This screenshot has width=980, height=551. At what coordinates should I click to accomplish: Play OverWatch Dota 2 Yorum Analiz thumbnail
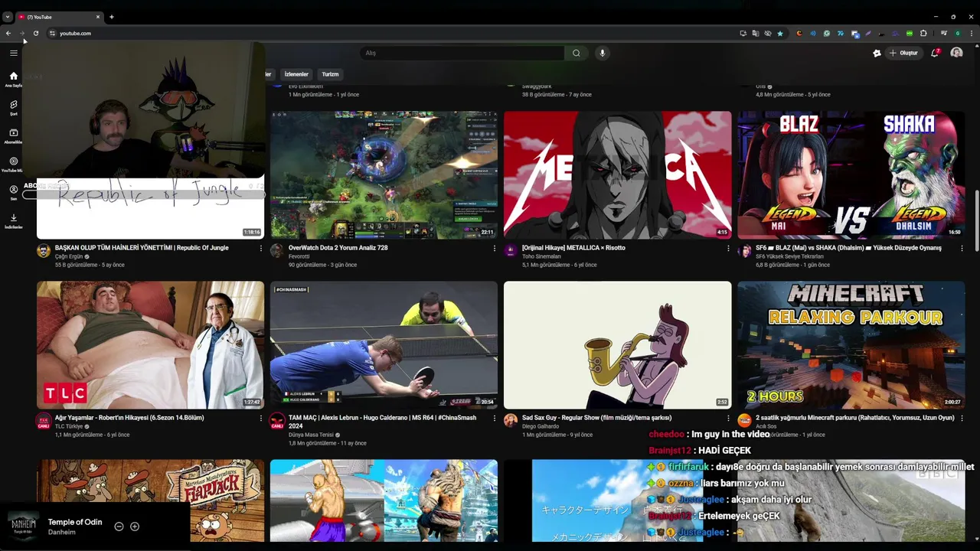point(384,174)
